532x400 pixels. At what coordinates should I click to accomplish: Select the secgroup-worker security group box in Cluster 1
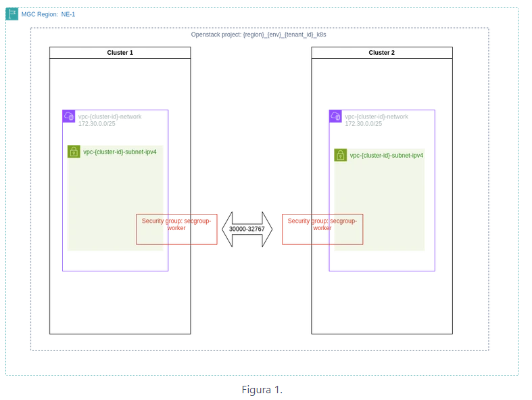[176, 229]
